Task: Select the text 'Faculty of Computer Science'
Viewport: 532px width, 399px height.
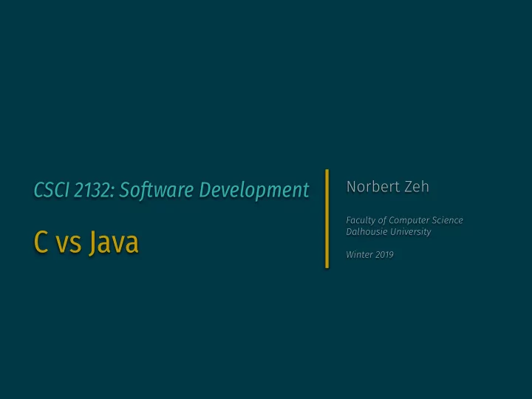Action: tap(404, 220)
